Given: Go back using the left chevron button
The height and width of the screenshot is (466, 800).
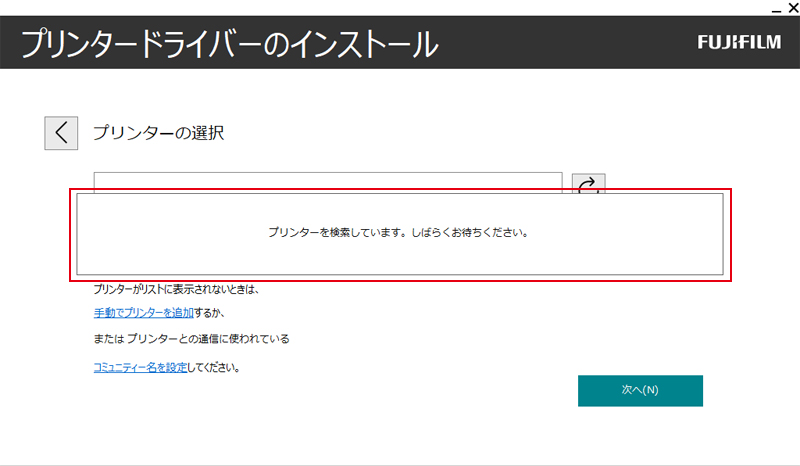Looking at the screenshot, I should pyautogui.click(x=61, y=133).
